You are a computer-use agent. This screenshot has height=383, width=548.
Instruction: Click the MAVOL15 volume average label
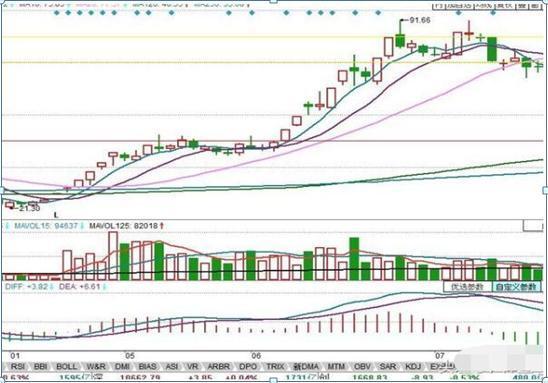tap(45, 226)
